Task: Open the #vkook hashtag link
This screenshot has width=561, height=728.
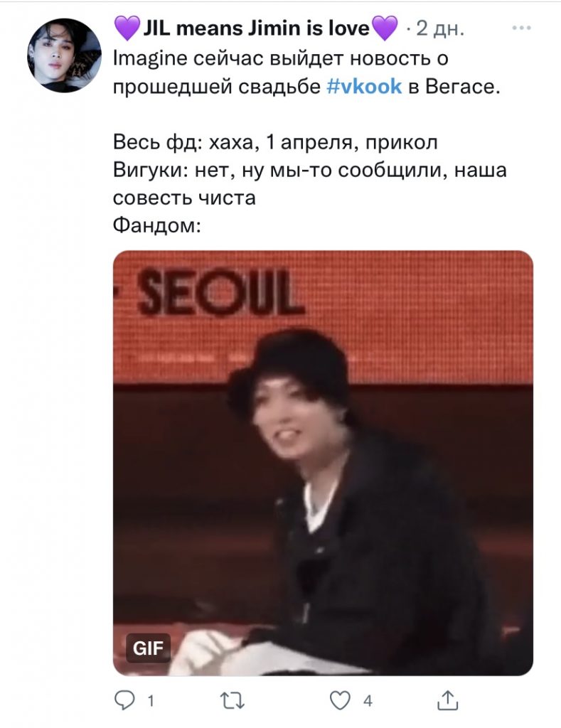Action: click(365, 86)
